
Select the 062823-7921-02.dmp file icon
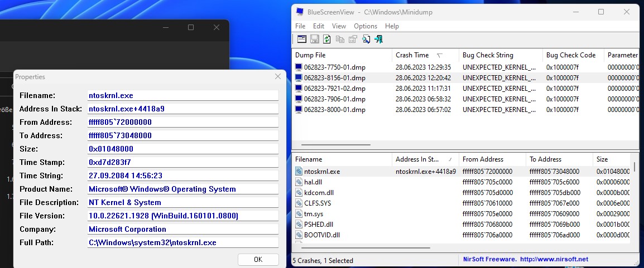(x=299, y=89)
